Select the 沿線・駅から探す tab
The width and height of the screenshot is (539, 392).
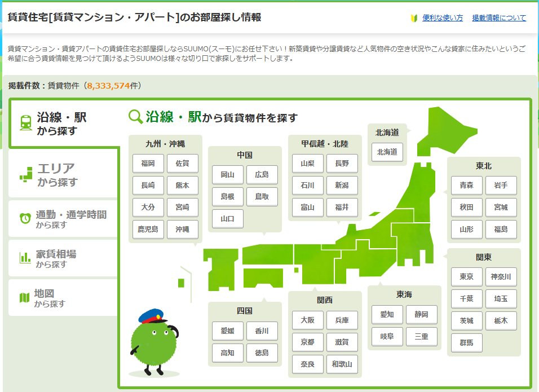click(64, 124)
